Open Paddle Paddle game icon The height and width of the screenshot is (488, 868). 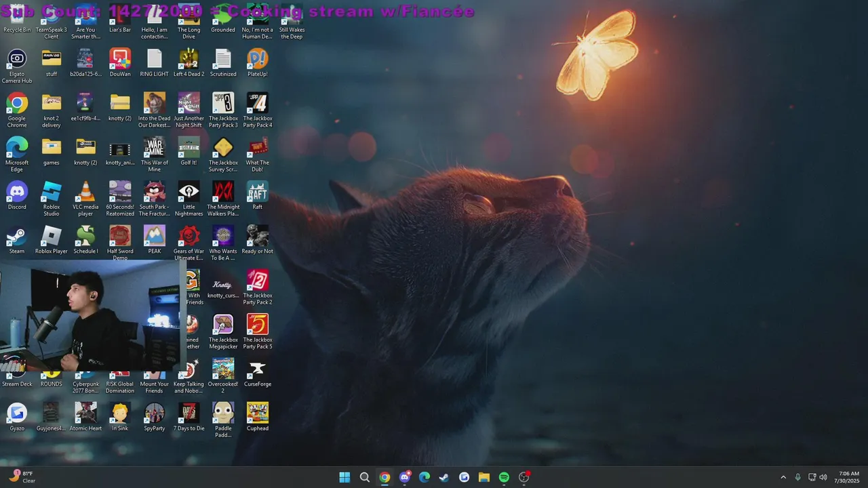click(x=223, y=420)
